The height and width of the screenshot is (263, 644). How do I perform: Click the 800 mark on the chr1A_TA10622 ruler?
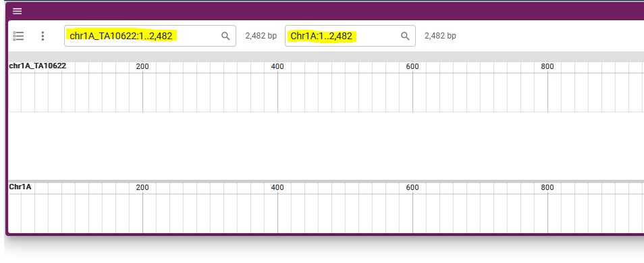pos(547,66)
